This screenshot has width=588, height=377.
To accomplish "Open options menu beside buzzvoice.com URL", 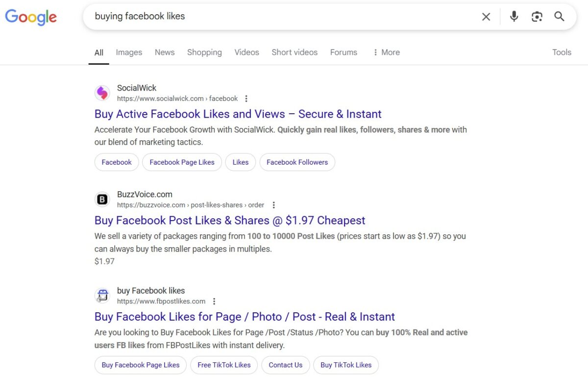I will click(x=274, y=205).
